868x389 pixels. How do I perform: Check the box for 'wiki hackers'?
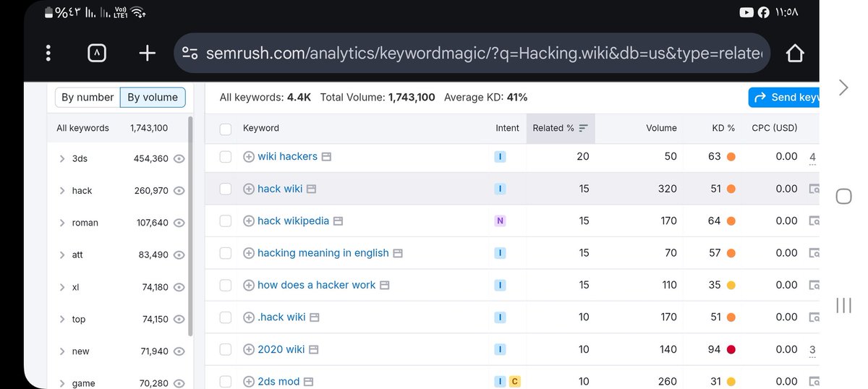[x=226, y=156]
